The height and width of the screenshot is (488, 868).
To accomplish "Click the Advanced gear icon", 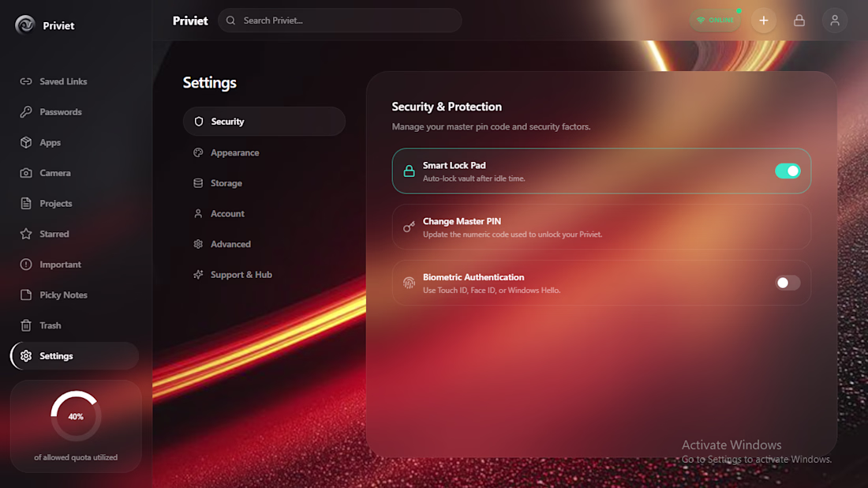I will point(198,244).
